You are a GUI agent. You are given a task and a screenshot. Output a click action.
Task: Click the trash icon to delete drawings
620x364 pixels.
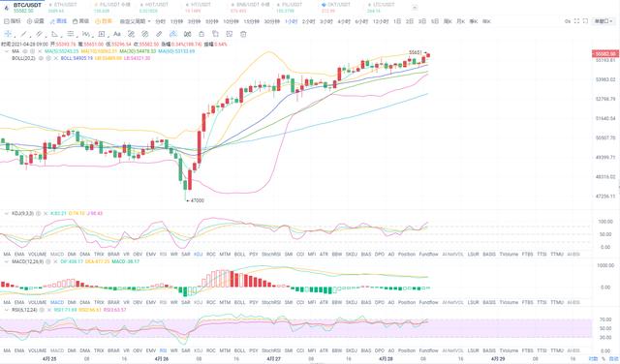click(243, 34)
